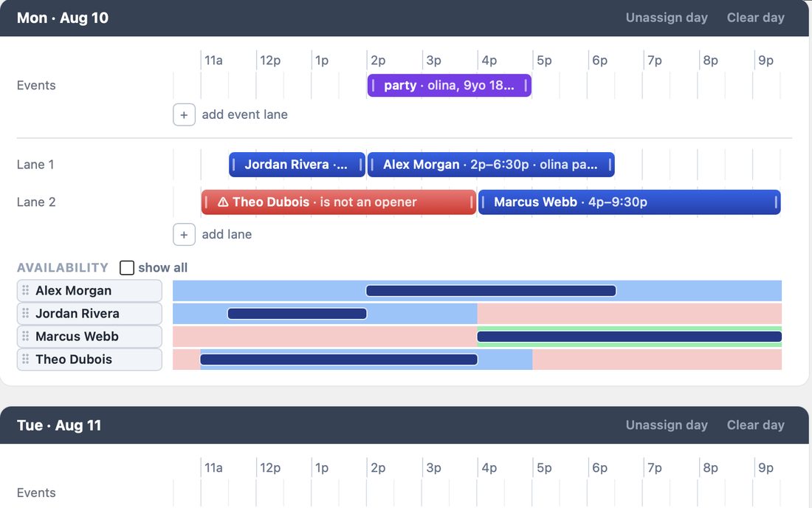This screenshot has width=812, height=508.
Task: Select Alex Morgan 2p–6:30p shift
Action: (x=491, y=165)
